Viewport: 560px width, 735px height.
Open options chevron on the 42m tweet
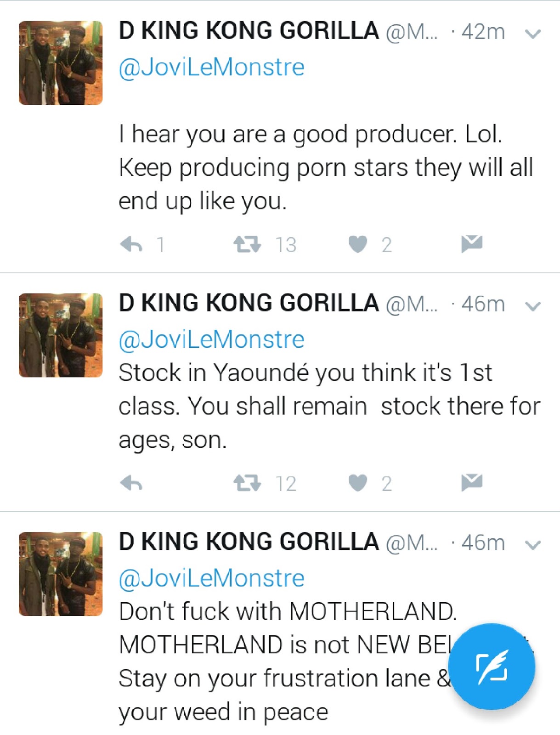click(532, 34)
